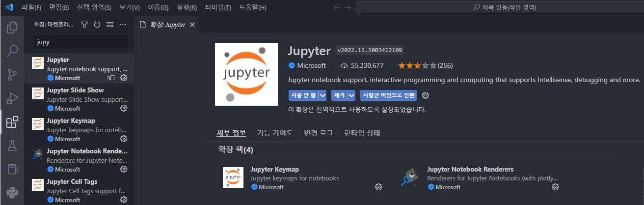Open manage gear for Jupyter Notebook Renderers in list
The height and width of the screenshot is (205, 644).
[x=124, y=169]
